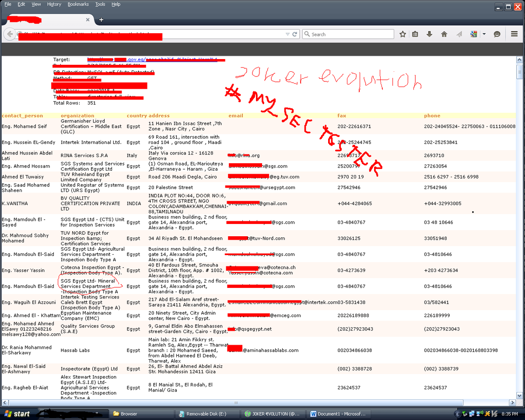This screenshot has width=525, height=420.
Task: Click the search magnifier icon
Action: 307,34
